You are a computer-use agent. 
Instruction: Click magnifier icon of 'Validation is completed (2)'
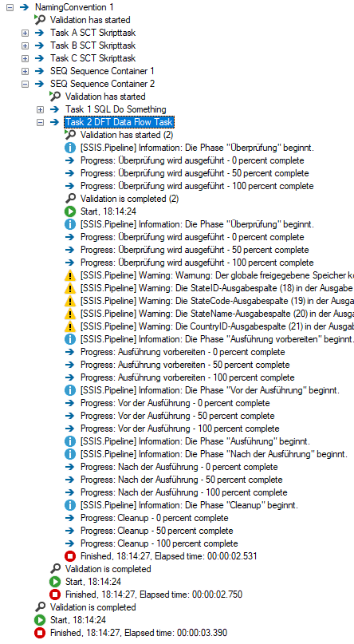click(x=70, y=199)
